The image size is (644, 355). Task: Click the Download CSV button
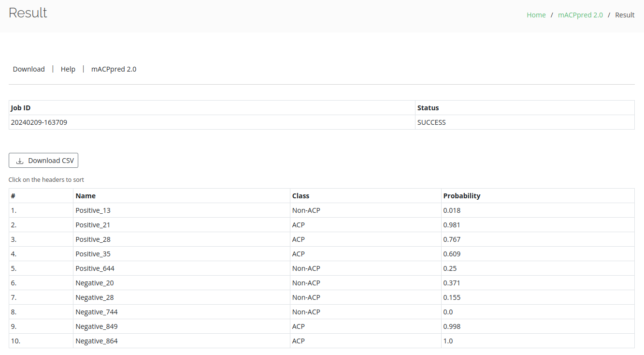(43, 161)
